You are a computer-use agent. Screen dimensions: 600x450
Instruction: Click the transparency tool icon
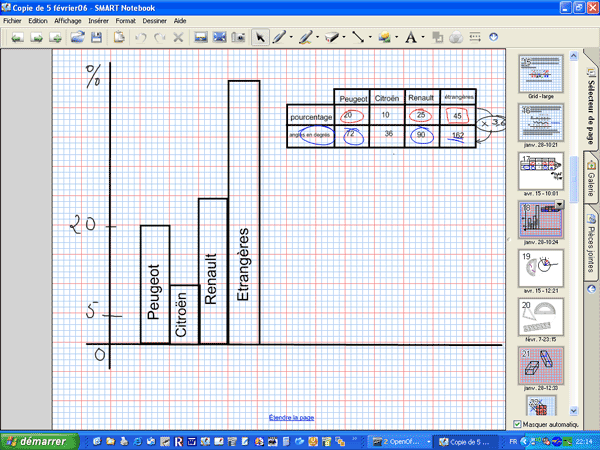(456, 38)
